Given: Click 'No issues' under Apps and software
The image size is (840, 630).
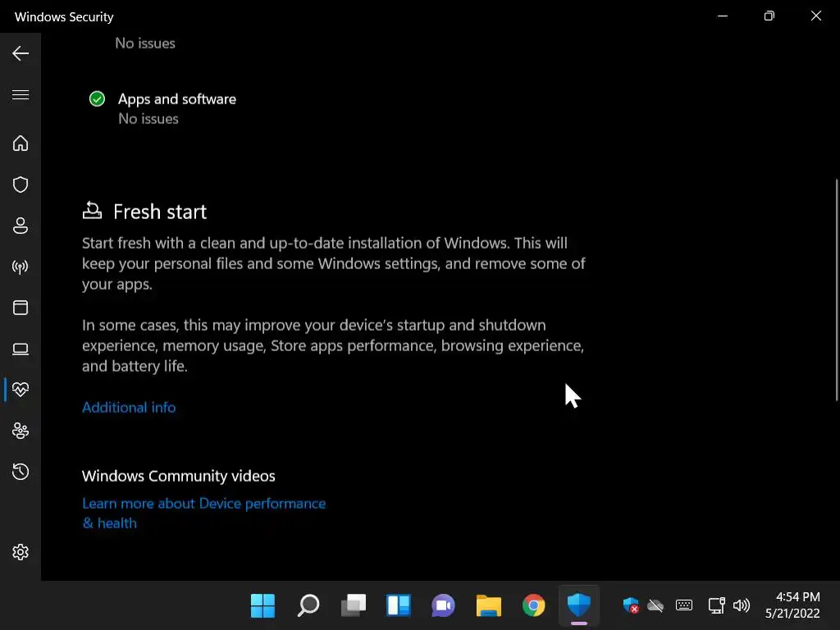Looking at the screenshot, I should pyautogui.click(x=148, y=119).
